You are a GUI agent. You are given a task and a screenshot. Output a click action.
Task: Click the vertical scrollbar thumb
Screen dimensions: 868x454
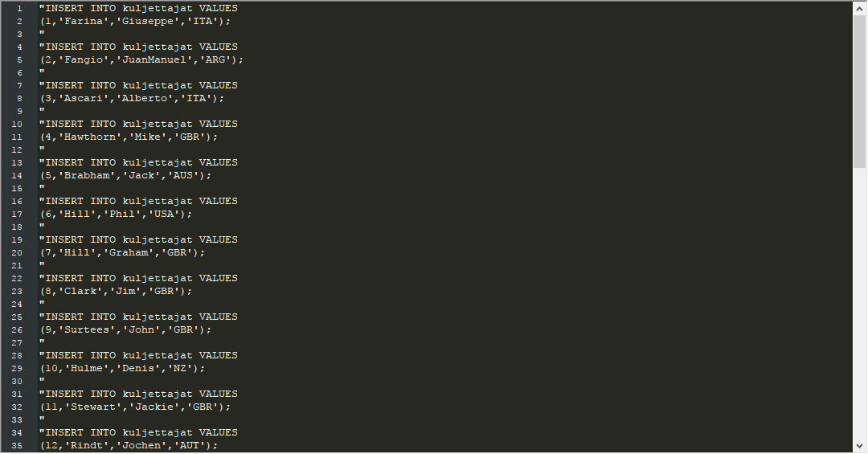click(859, 88)
